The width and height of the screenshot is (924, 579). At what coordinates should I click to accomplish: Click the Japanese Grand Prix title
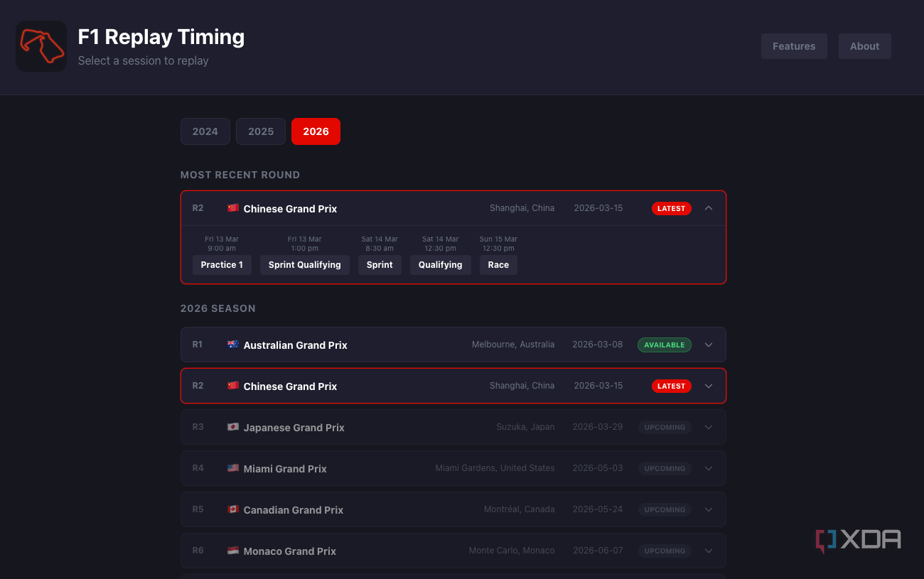point(294,428)
